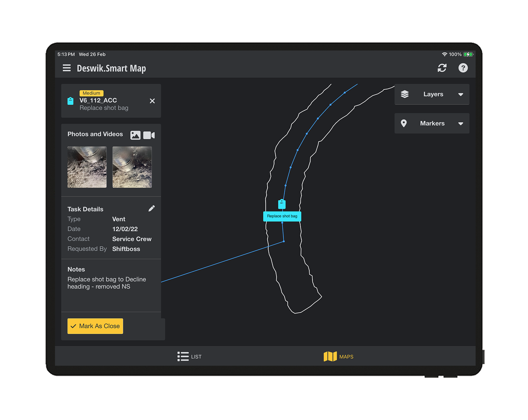Click the Service Crew contact value
Screen dimensions: 528x420
132,239
